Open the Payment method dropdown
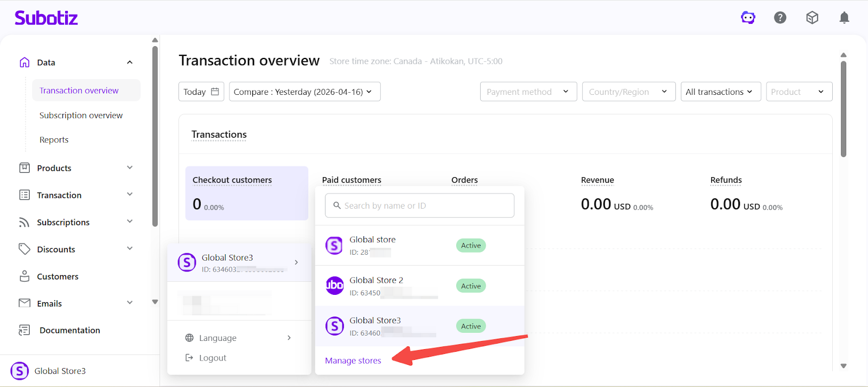Viewport: 868px width, 387px height. 528,92
